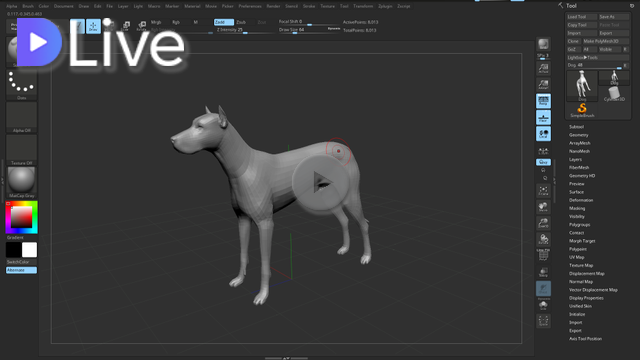Click the Rotate transform icon
This screenshot has height=360, width=640.
[x=142, y=27]
